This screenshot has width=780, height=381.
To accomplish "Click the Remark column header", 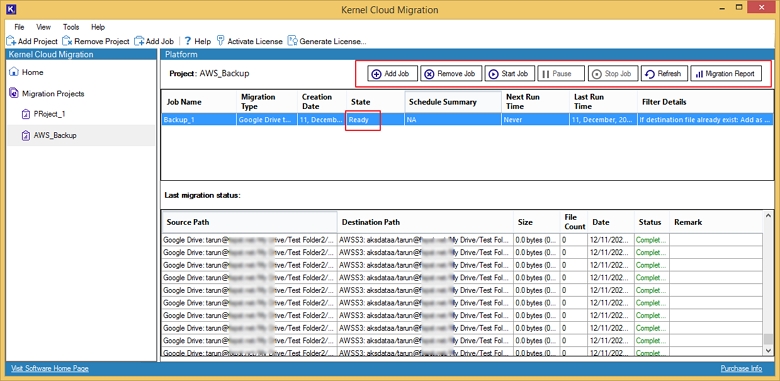I will click(x=716, y=222).
